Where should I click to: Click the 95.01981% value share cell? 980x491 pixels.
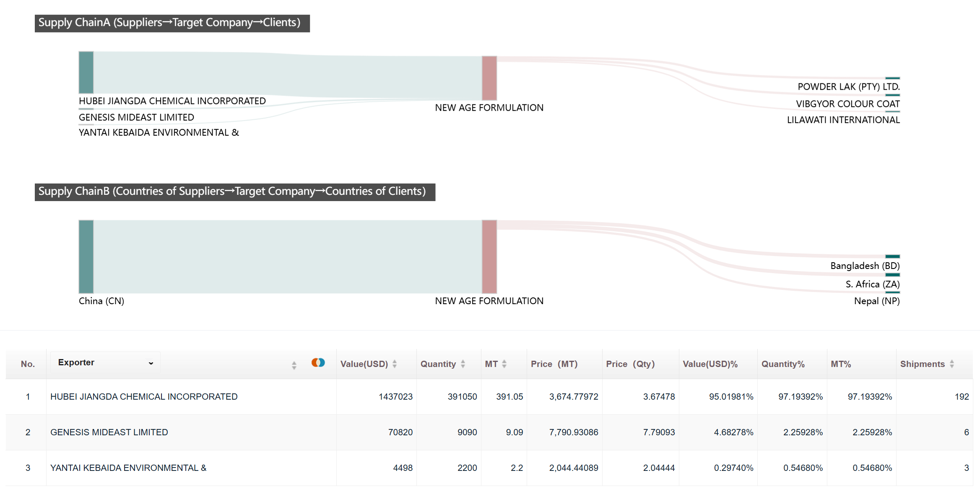coord(731,397)
